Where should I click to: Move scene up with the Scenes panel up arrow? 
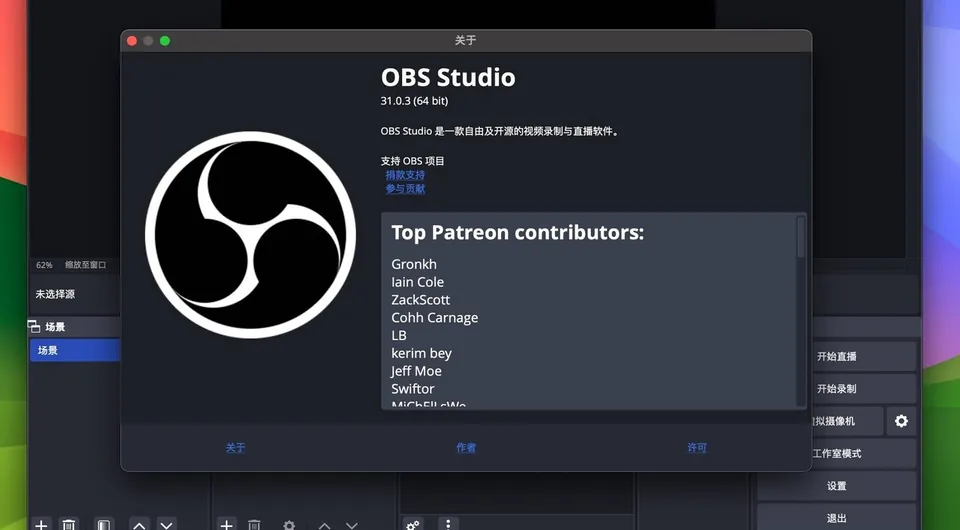(139, 524)
